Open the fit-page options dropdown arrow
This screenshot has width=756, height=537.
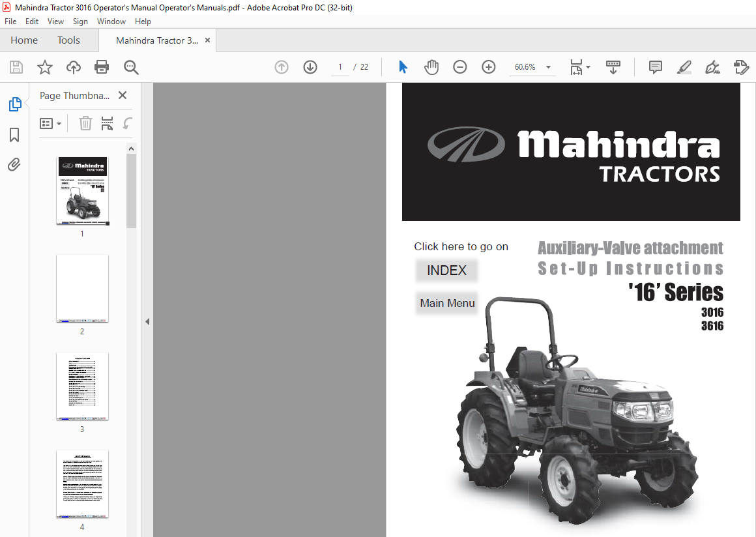click(589, 67)
